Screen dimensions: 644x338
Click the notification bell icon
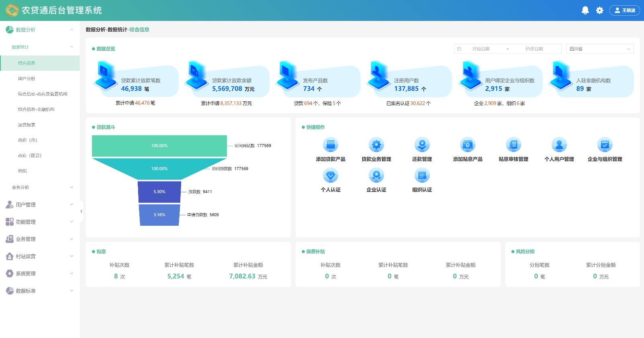[585, 10]
